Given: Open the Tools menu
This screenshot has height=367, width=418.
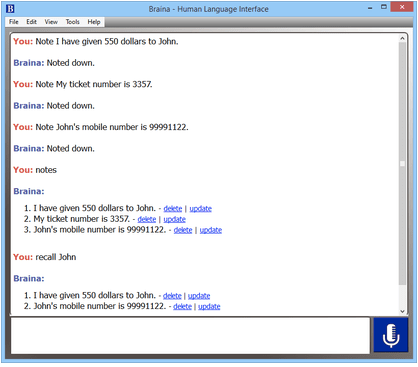Looking at the screenshot, I should coord(72,22).
